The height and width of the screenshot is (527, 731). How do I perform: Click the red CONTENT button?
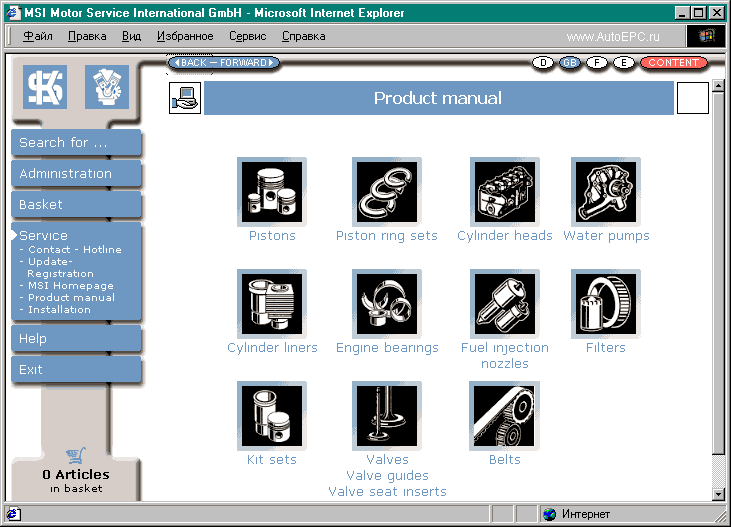674,62
